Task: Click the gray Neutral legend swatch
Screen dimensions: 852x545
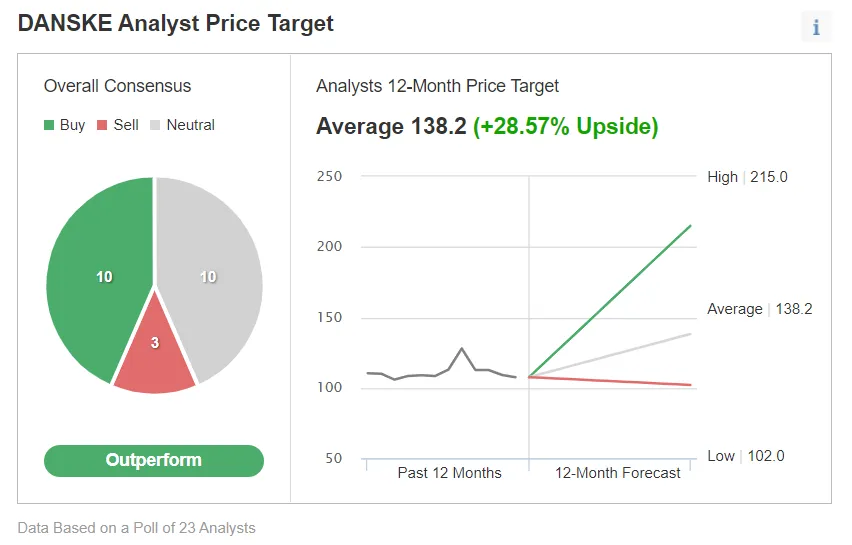Action: click(155, 126)
